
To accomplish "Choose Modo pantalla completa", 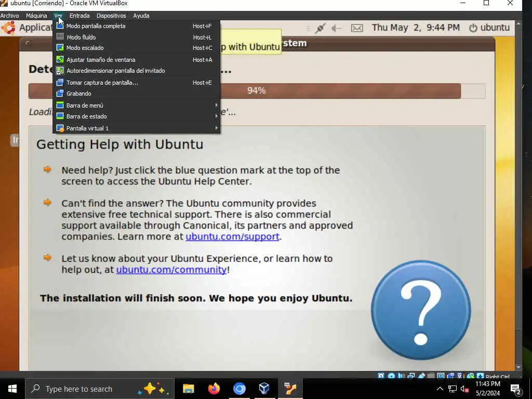I will (x=137, y=26).
